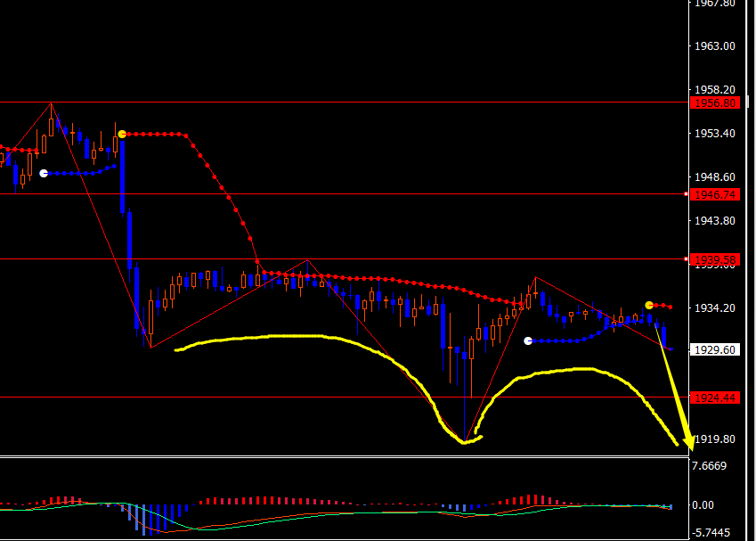Click the indicator scale value 7.6669

[709, 466]
